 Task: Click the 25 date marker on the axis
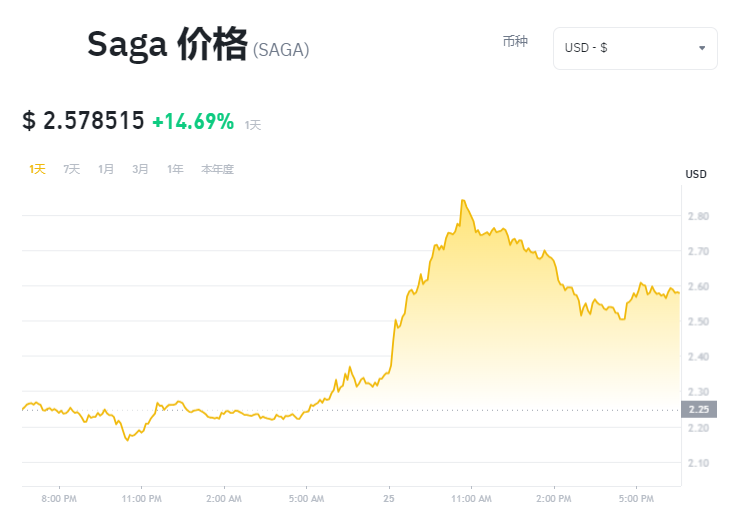coord(388,497)
